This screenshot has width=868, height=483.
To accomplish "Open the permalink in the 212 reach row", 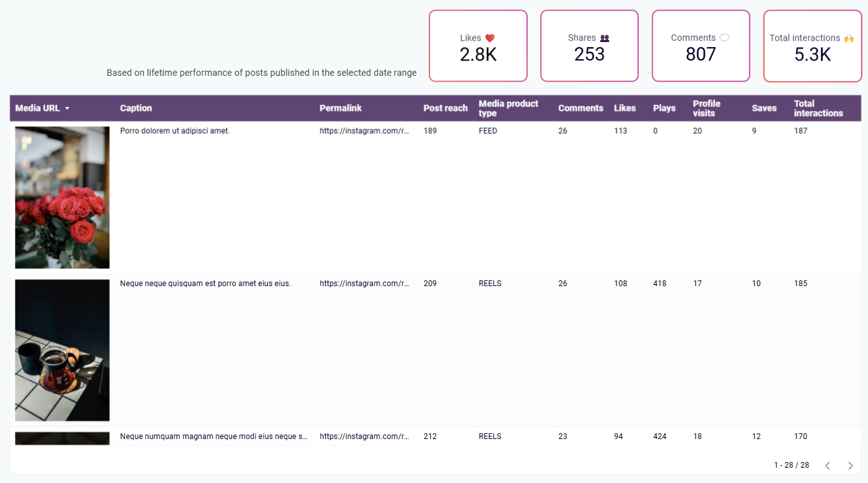I will [x=365, y=436].
